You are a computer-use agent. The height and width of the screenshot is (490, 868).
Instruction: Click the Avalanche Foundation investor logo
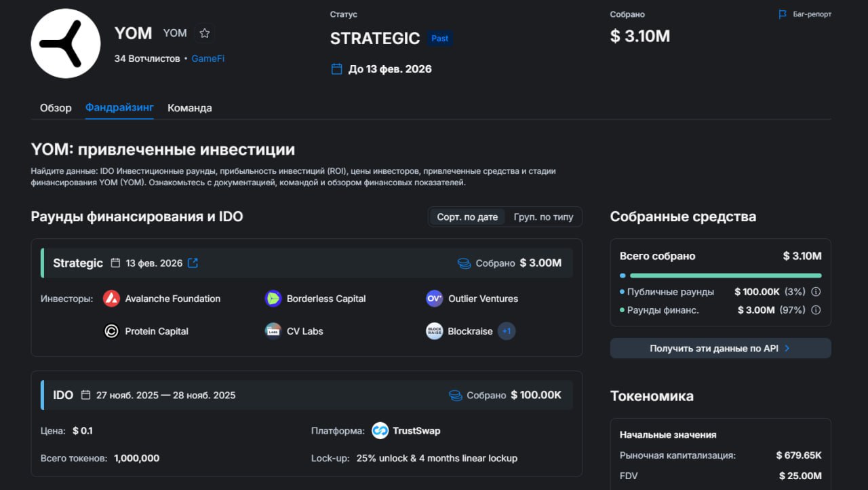click(111, 299)
